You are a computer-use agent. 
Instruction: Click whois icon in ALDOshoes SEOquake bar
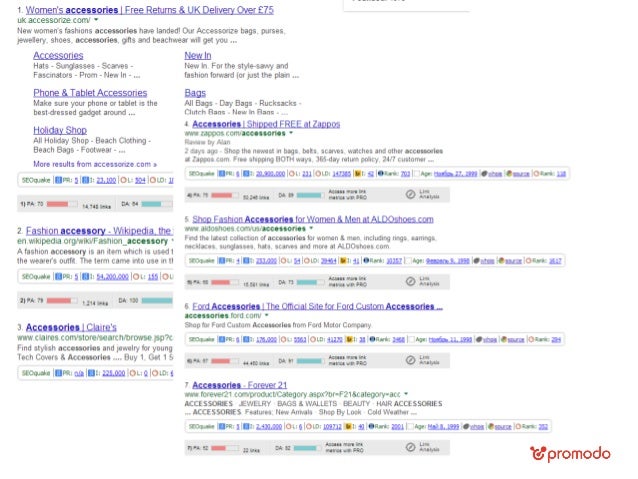pos(476,261)
